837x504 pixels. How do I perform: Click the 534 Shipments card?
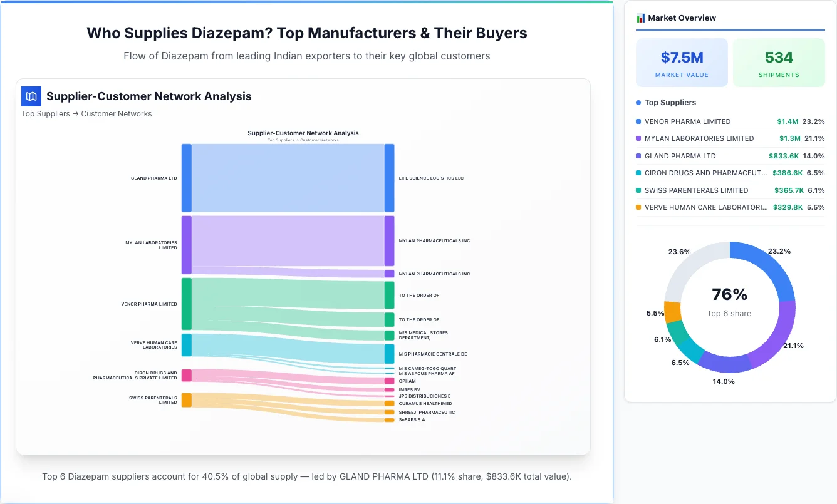pyautogui.click(x=779, y=62)
